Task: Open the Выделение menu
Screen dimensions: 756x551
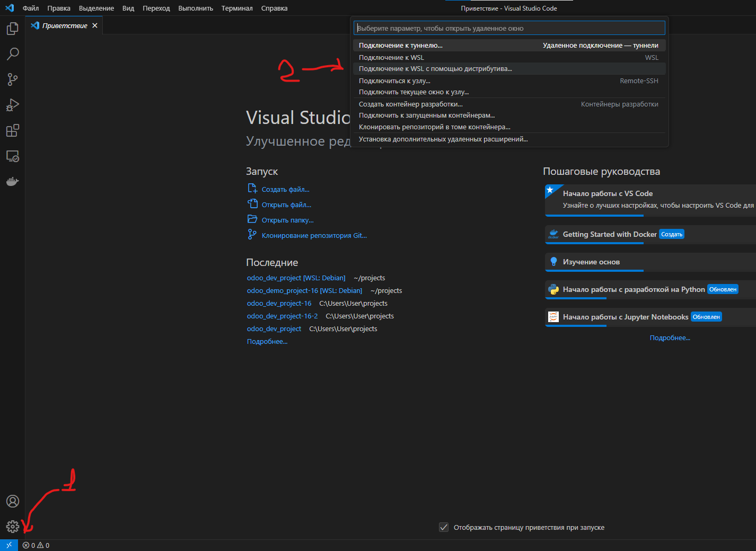Action: pos(96,8)
